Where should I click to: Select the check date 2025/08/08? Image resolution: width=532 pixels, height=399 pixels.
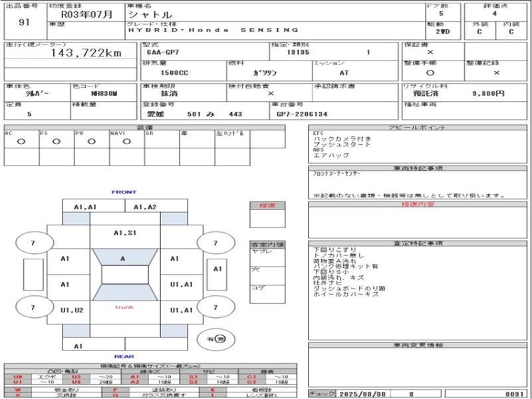point(362,394)
